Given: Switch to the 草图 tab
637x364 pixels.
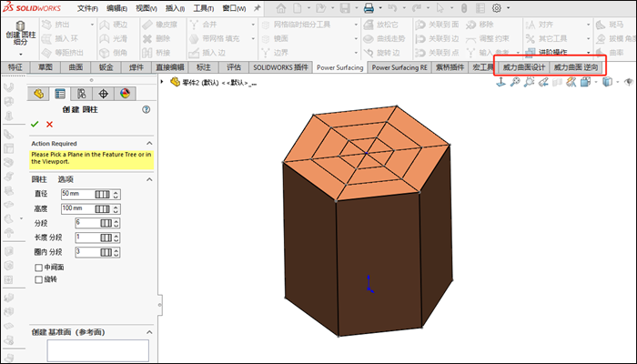Looking at the screenshot, I should [x=45, y=67].
